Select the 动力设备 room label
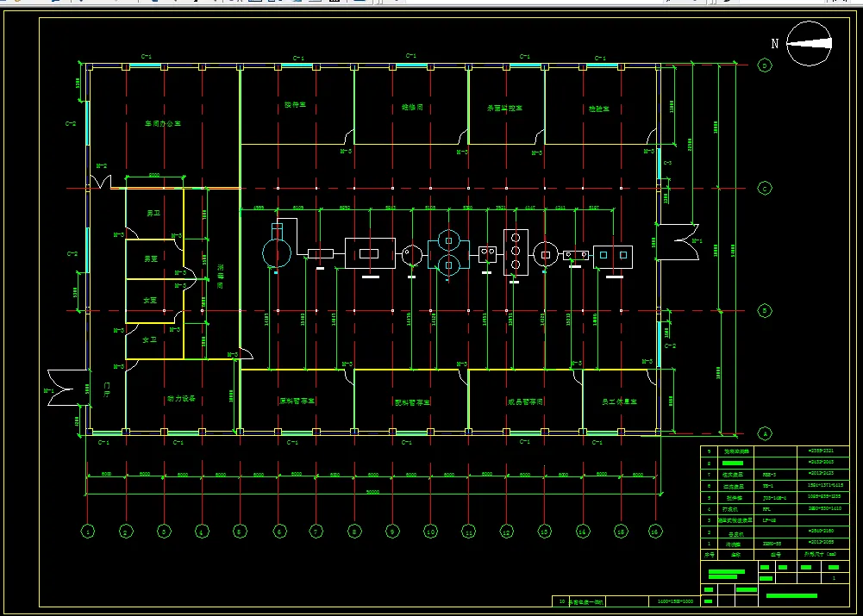863x616 pixels. [181, 399]
